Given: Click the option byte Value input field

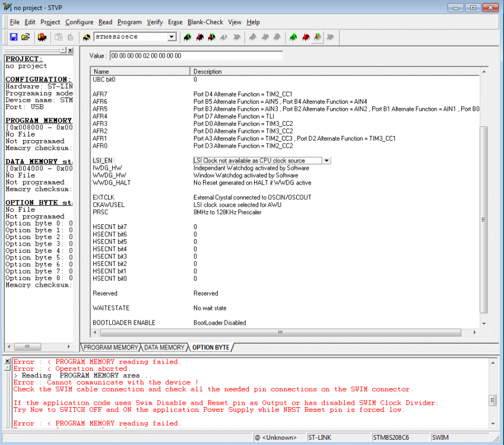Looking at the screenshot, I should 196,56.
